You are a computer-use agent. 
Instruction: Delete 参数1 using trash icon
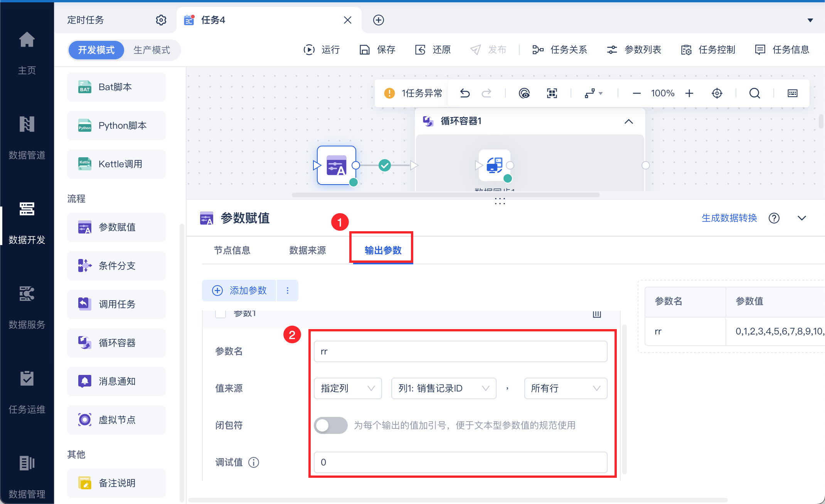tap(597, 314)
